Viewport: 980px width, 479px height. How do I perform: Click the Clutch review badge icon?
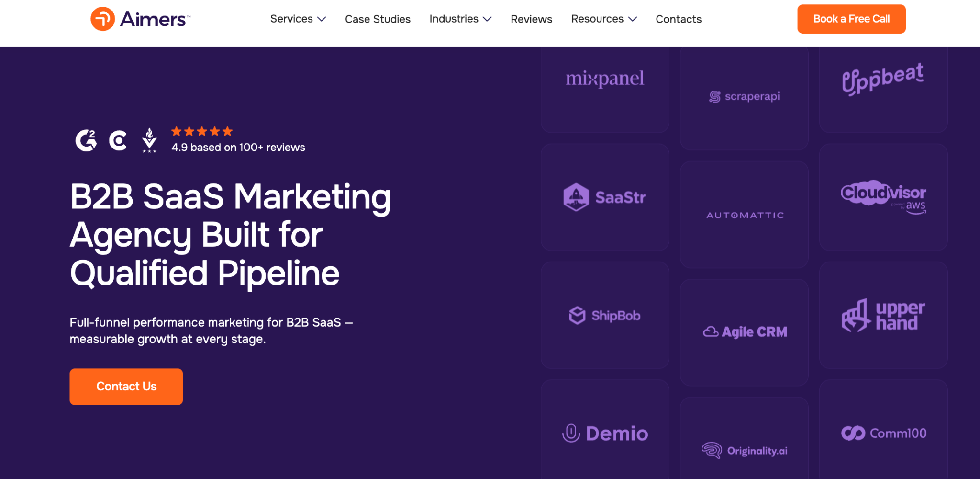[x=118, y=140]
